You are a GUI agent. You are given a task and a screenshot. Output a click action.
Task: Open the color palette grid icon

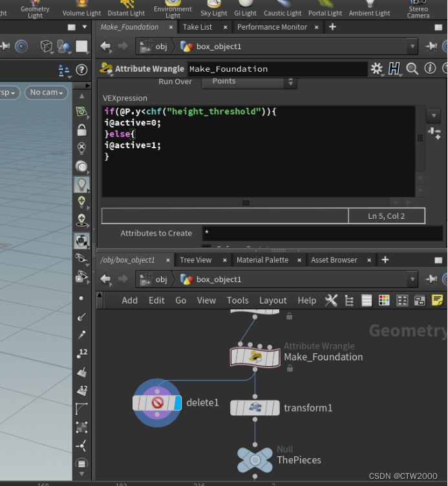pos(384,300)
